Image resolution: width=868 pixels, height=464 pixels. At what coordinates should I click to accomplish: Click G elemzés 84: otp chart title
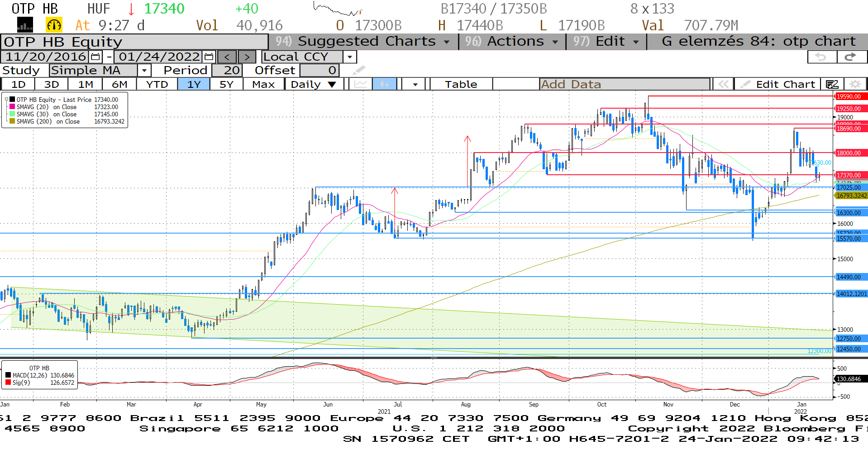758,42
